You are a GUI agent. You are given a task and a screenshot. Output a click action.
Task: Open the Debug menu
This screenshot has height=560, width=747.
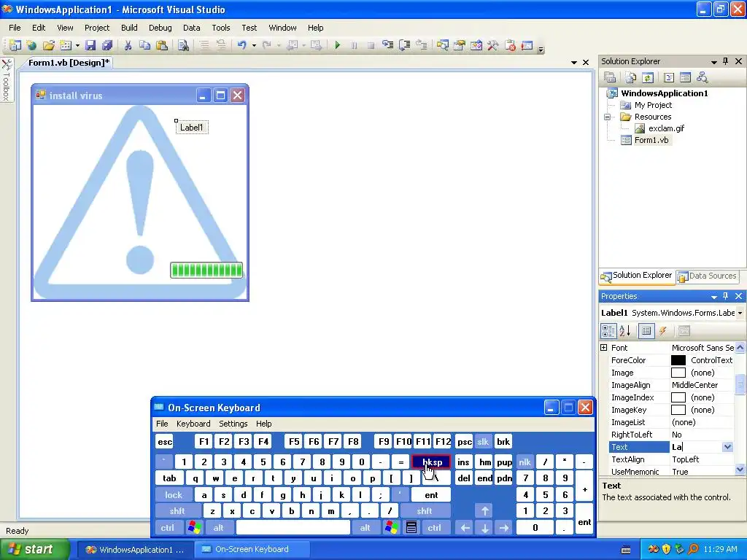tap(160, 28)
